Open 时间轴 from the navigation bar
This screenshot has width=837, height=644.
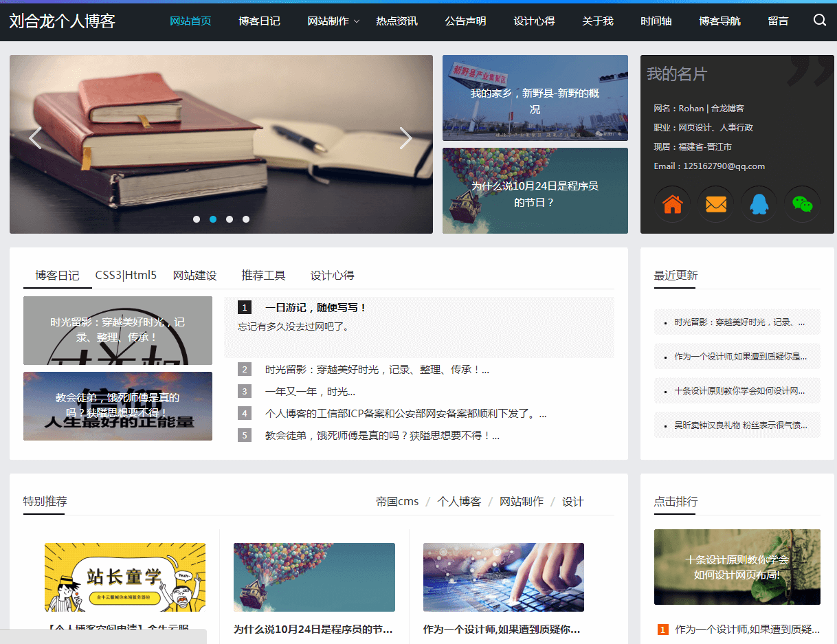click(656, 21)
